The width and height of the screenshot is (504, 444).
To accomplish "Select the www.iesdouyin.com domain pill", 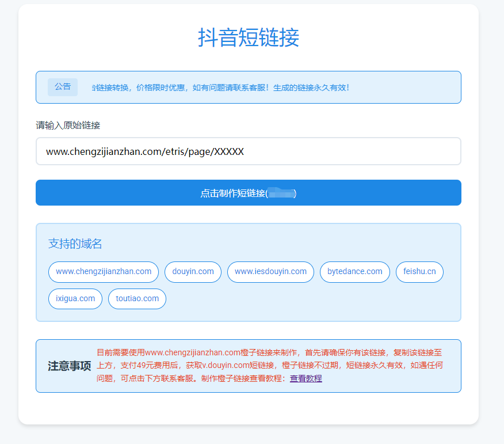I will point(270,271).
